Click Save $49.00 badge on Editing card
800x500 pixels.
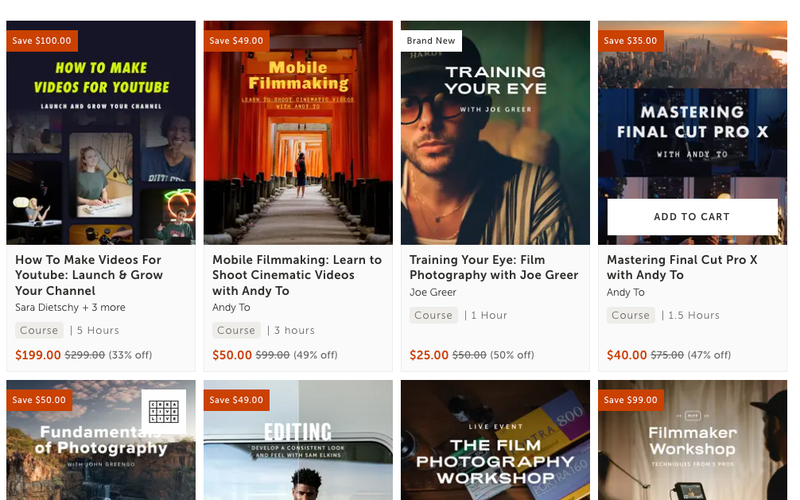point(236,400)
